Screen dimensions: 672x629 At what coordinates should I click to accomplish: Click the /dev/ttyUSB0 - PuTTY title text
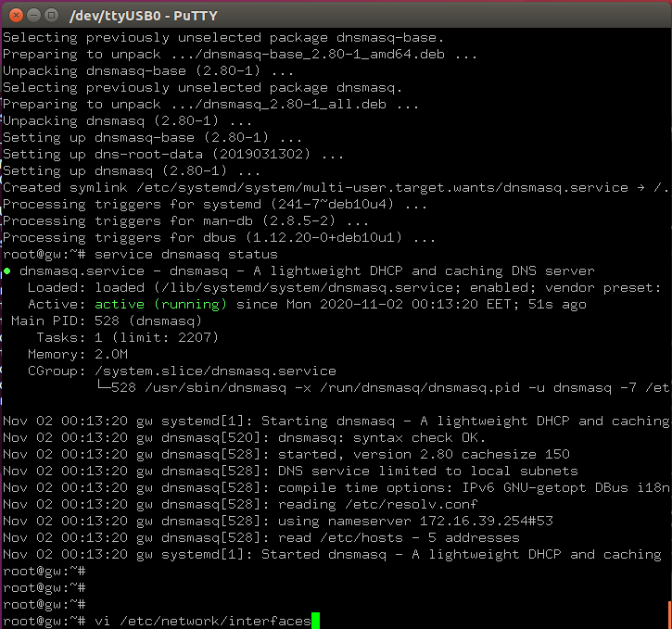pos(144,16)
